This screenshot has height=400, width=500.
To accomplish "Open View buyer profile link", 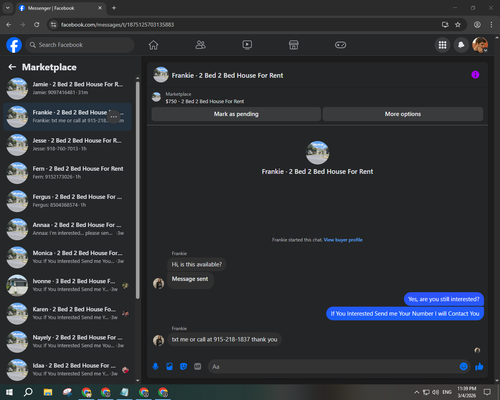I will 343,240.
